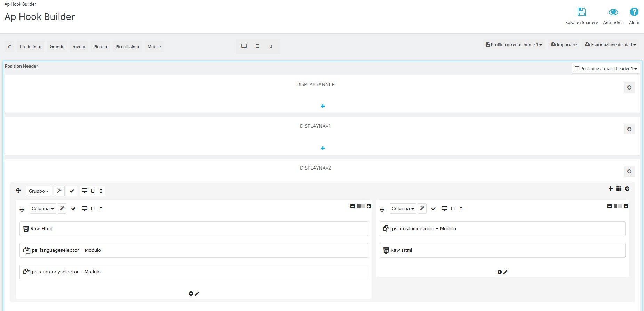Open Raw Html widget above ps_languageselector

(x=194, y=229)
